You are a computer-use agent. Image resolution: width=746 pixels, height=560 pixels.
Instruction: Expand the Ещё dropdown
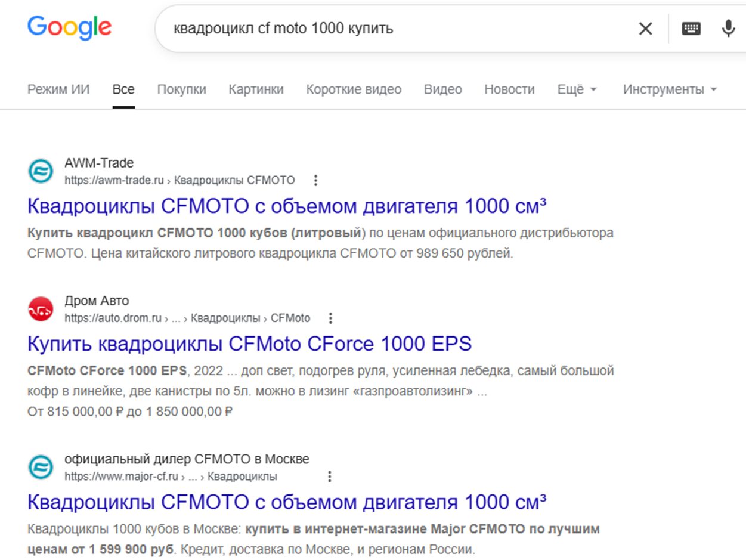pyautogui.click(x=577, y=89)
